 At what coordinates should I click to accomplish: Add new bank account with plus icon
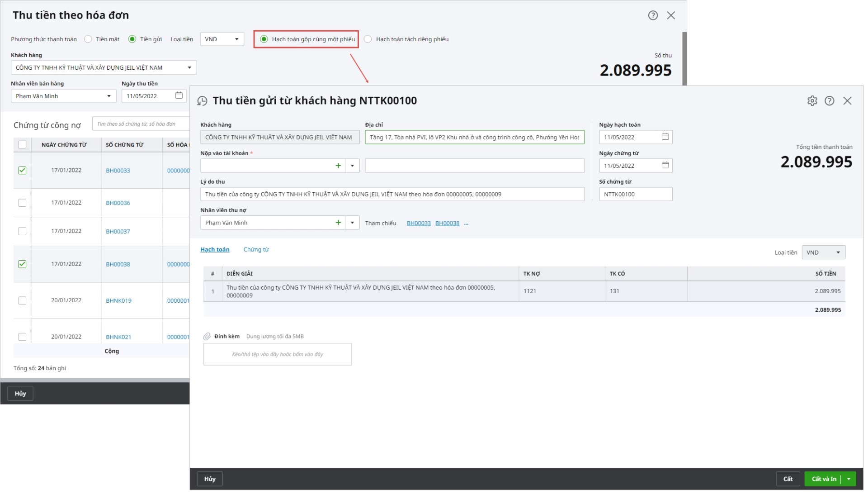tap(338, 166)
